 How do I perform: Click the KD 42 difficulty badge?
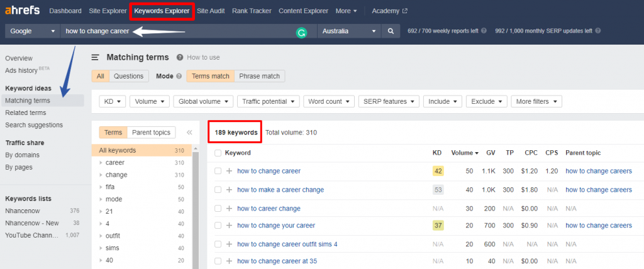pos(438,171)
